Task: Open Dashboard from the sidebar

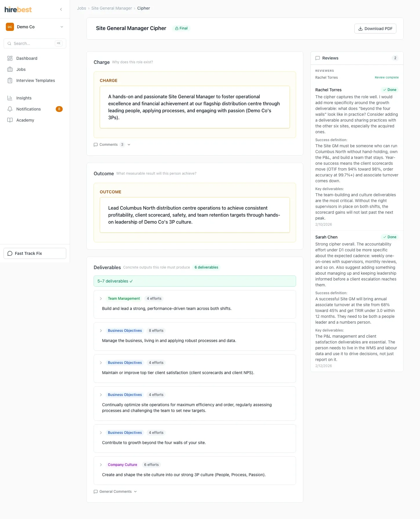Action: (x=35, y=58)
